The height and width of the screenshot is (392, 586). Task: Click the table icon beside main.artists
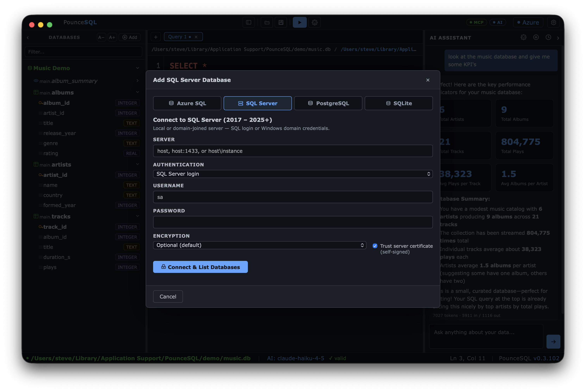(x=36, y=164)
